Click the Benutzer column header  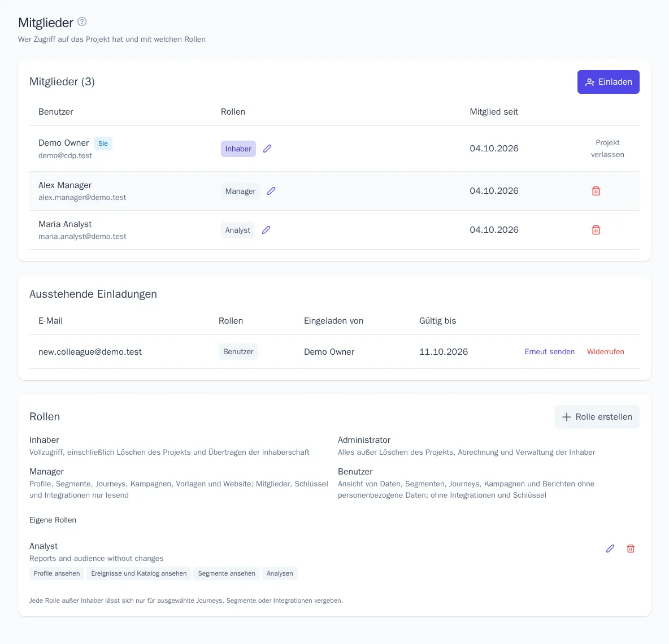(x=55, y=112)
